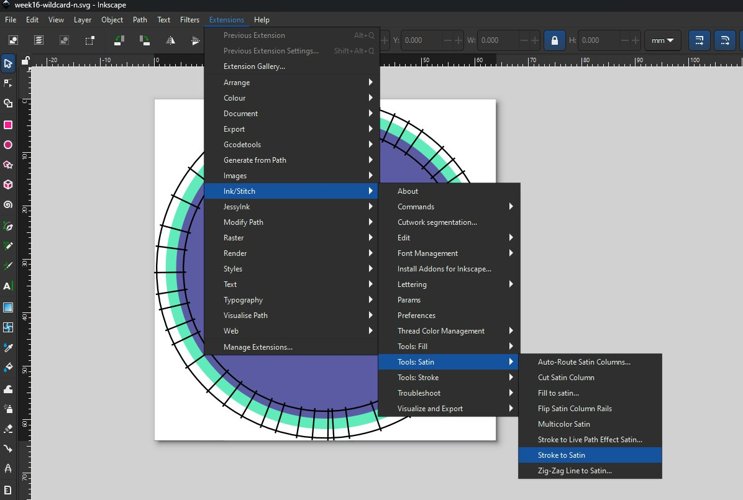Select the Pen Bezier tool
Viewport: 743px width, 500px height.
coord(8,226)
